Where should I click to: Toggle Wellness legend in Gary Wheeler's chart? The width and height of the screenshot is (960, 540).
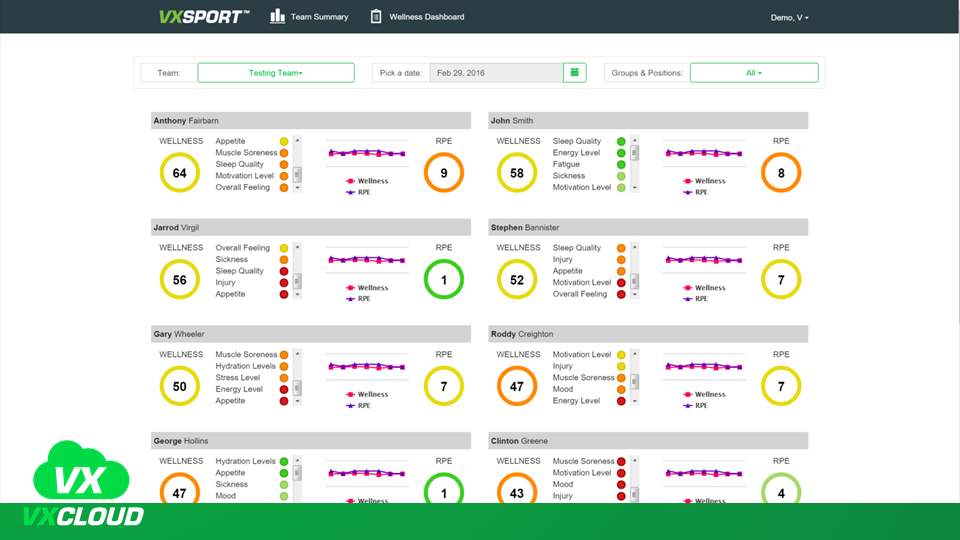(367, 394)
